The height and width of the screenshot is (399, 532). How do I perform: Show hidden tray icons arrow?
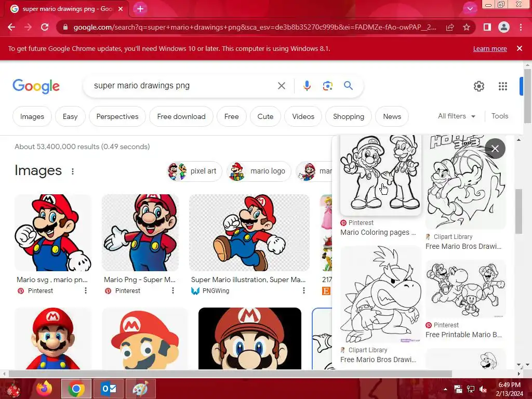pos(445,389)
